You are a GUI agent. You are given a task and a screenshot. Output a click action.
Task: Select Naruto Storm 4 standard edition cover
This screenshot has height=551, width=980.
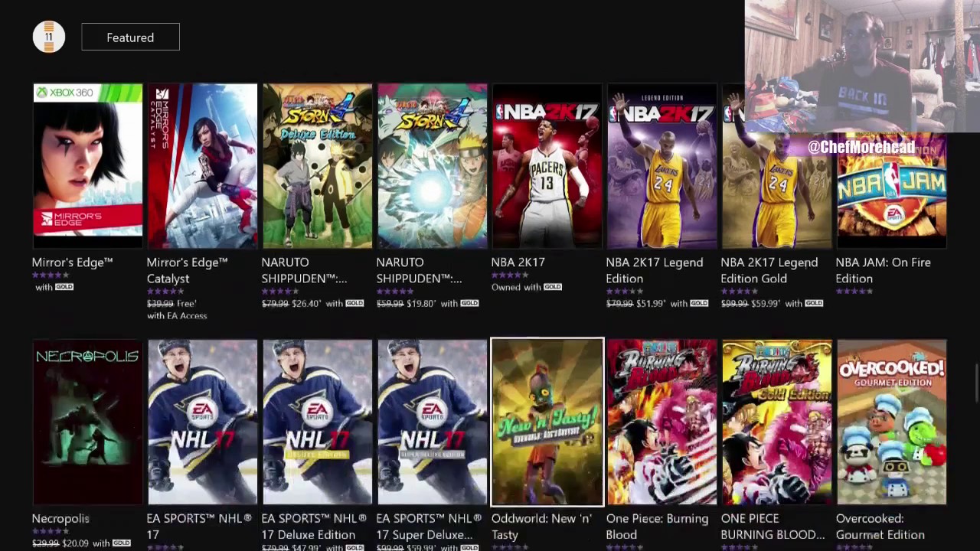coord(433,166)
